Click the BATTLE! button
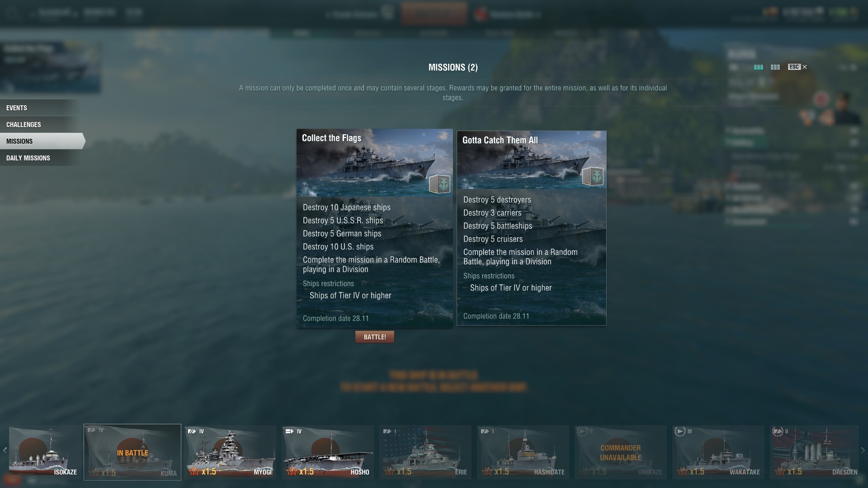 (375, 337)
